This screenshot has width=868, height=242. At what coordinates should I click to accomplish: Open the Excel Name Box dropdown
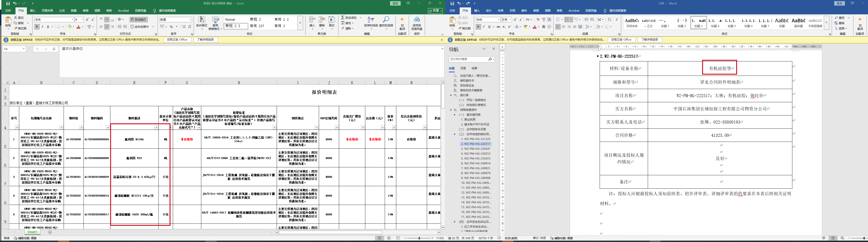pyautogui.click(x=24, y=49)
